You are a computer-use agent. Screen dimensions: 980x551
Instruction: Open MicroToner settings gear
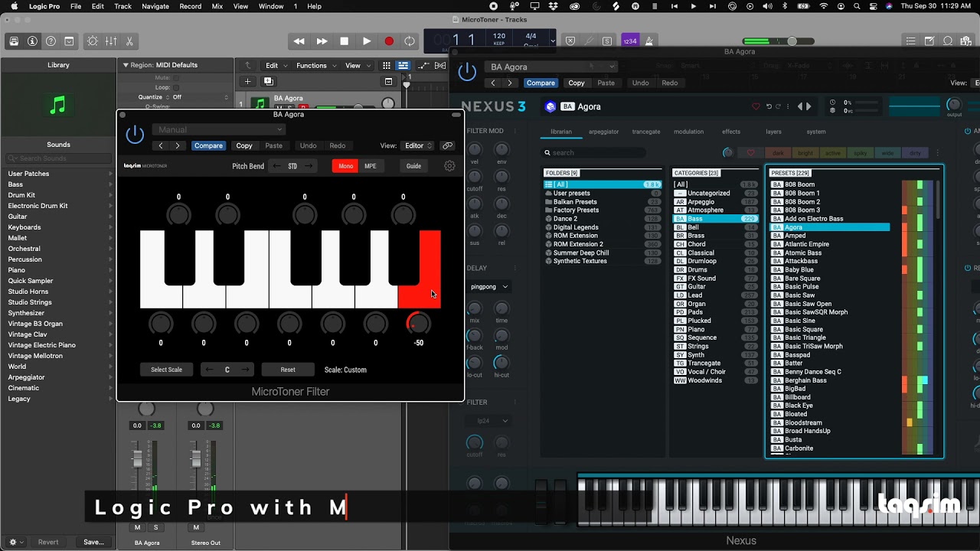[x=449, y=166]
